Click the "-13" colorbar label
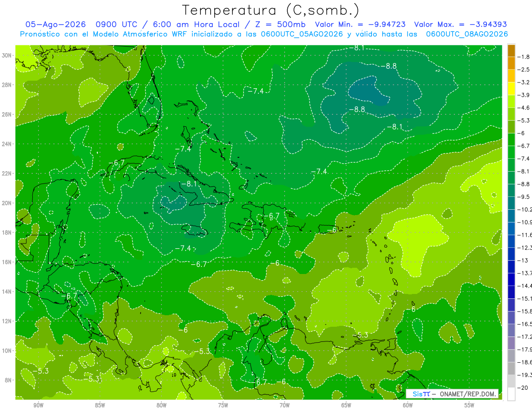The width and height of the screenshot is (532, 411). pos(522,260)
